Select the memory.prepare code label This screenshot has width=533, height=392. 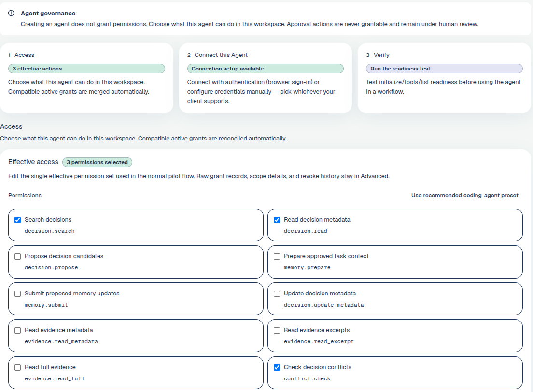[x=307, y=268]
